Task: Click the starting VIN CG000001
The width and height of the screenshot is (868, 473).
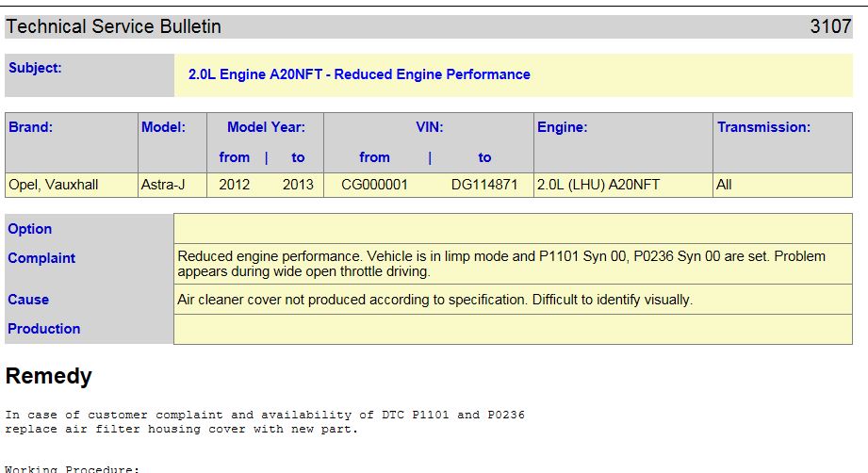Action: pyautogui.click(x=374, y=185)
